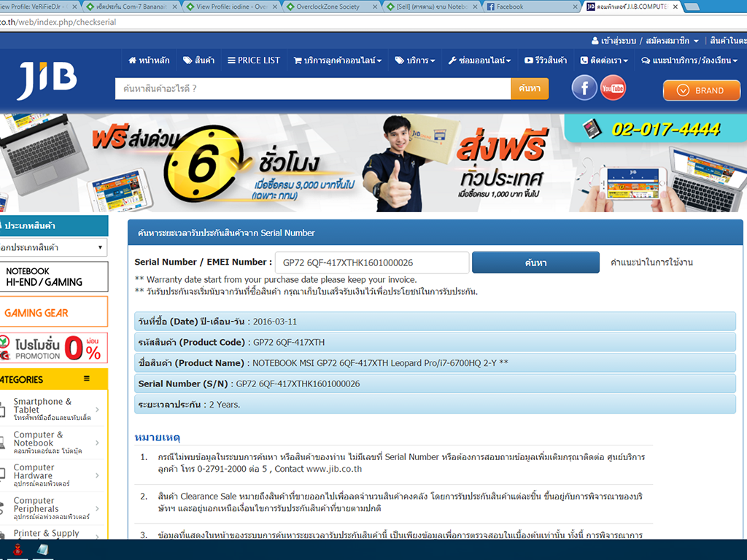Screen dimensions: 747x560
Task: Open Printer & Supply category
Action: click(x=46, y=533)
